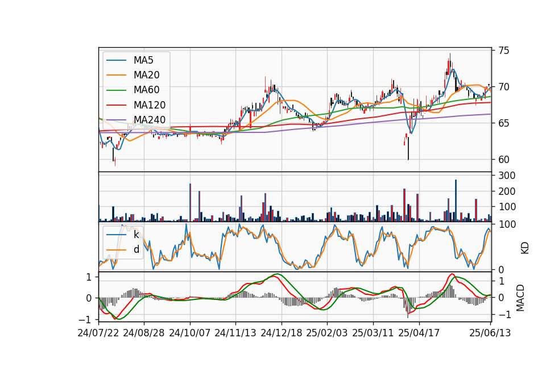
Task: Click the tallest volume bar near May 2025
Action: click(x=456, y=201)
